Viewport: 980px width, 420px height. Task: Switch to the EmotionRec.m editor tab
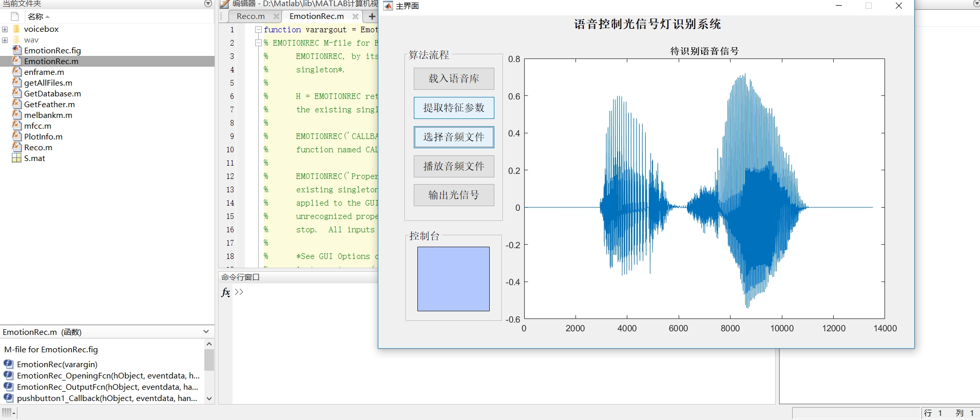coord(317,16)
